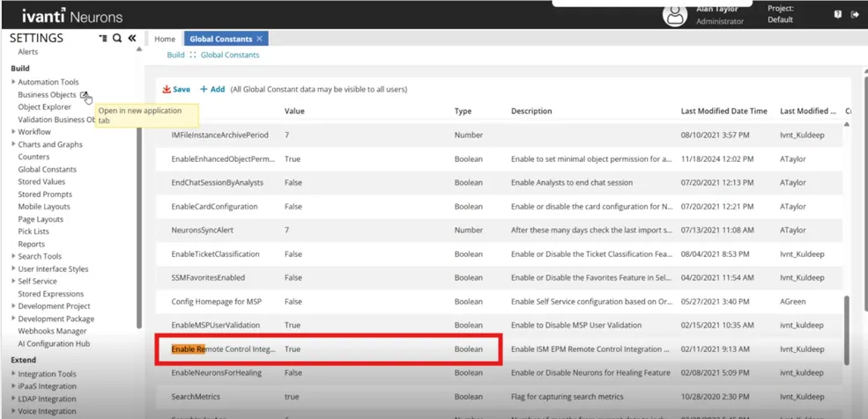Expand Charts and Graphs tree node
Image resolution: width=868 pixels, height=419 pixels.
(x=13, y=144)
